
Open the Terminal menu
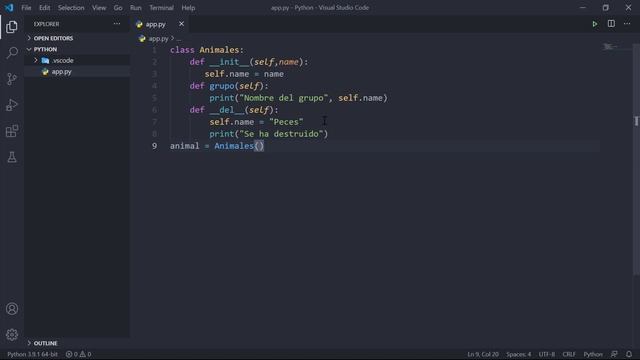(161, 8)
